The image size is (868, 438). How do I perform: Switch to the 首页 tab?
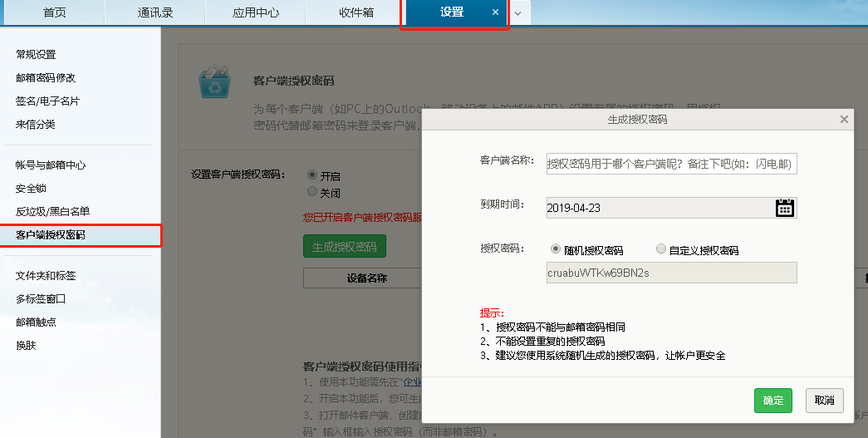(x=55, y=12)
